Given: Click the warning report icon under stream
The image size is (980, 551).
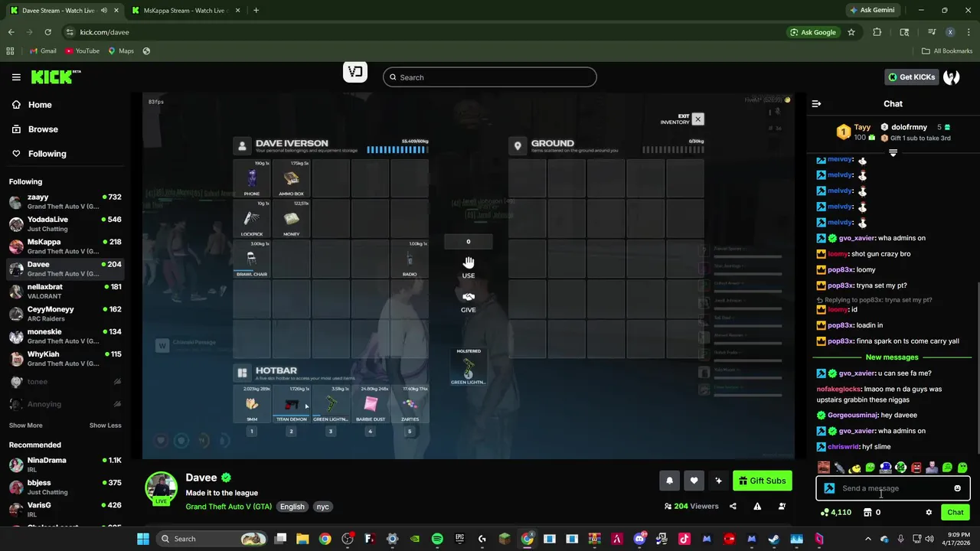Looking at the screenshot, I should point(757,506).
